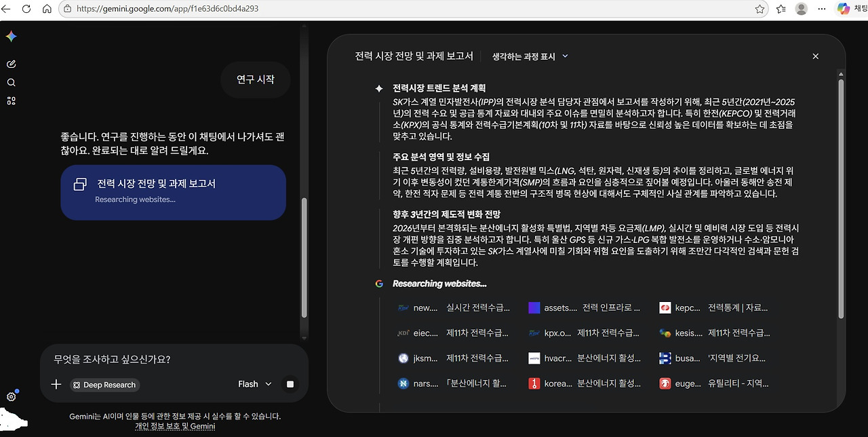Screen dimensions: 868x437
Task: Open the assets source on 전력 인프라
Action: (x=584, y=308)
